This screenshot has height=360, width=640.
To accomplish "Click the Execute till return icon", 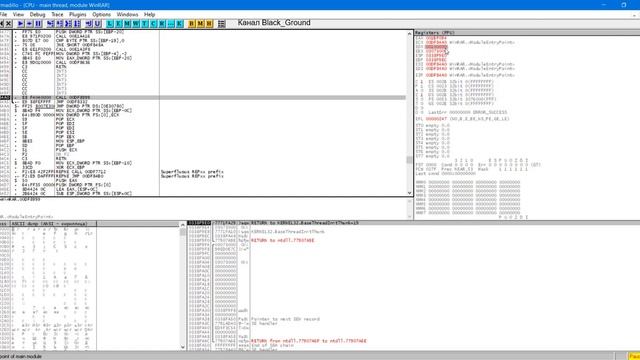I will click(89, 24).
